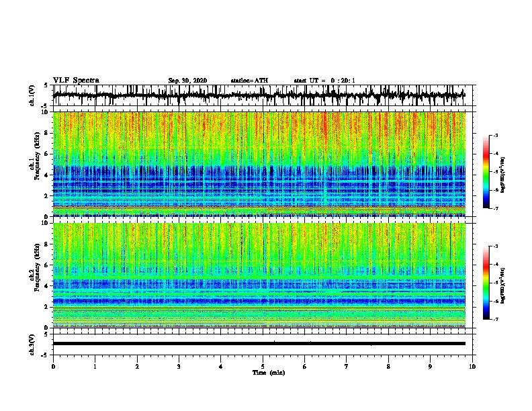Click the ch.1 Frequency (kHz) axis label

coord(35,156)
